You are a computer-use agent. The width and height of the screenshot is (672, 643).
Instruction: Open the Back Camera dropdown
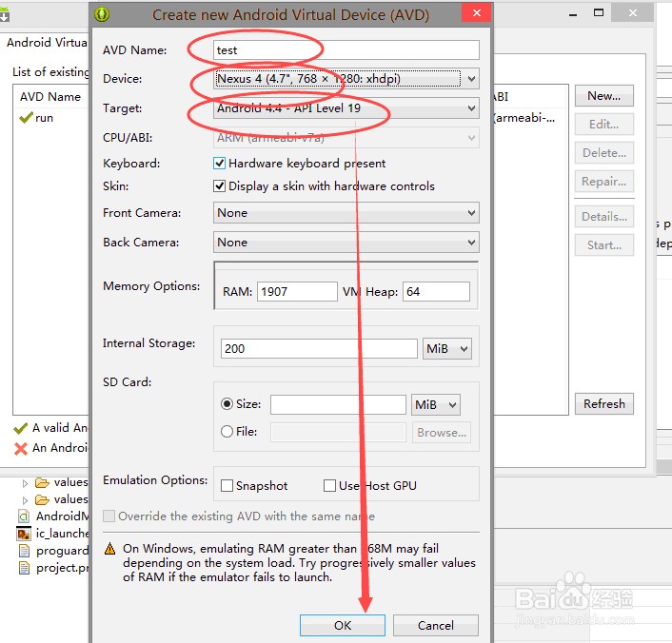pos(346,243)
